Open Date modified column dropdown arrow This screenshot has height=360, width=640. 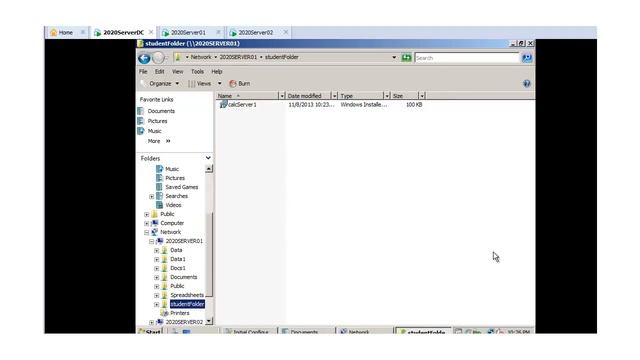(x=334, y=96)
